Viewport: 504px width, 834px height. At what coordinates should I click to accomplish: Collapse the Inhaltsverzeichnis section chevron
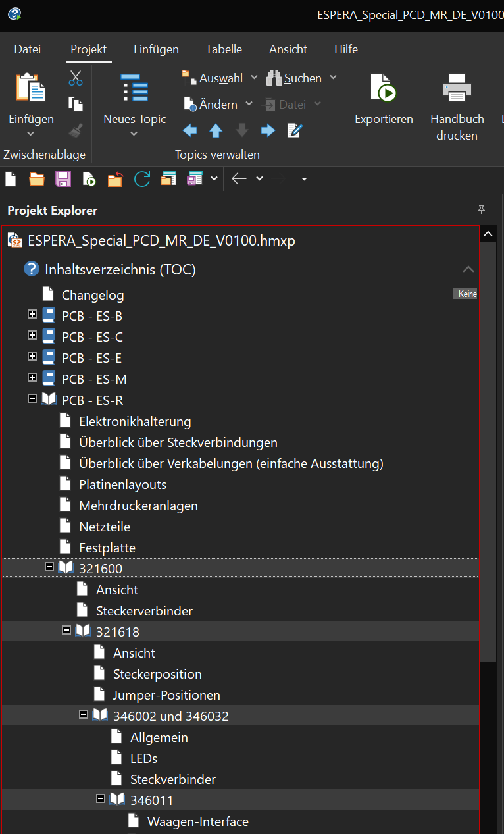click(468, 269)
